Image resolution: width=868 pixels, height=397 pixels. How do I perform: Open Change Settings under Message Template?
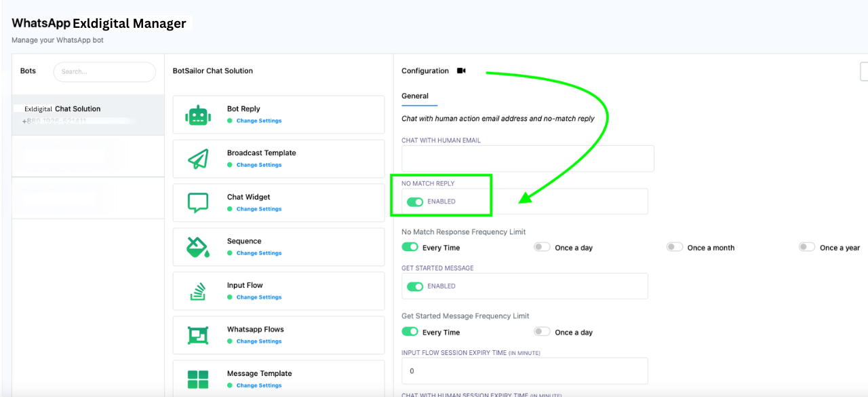[259, 385]
